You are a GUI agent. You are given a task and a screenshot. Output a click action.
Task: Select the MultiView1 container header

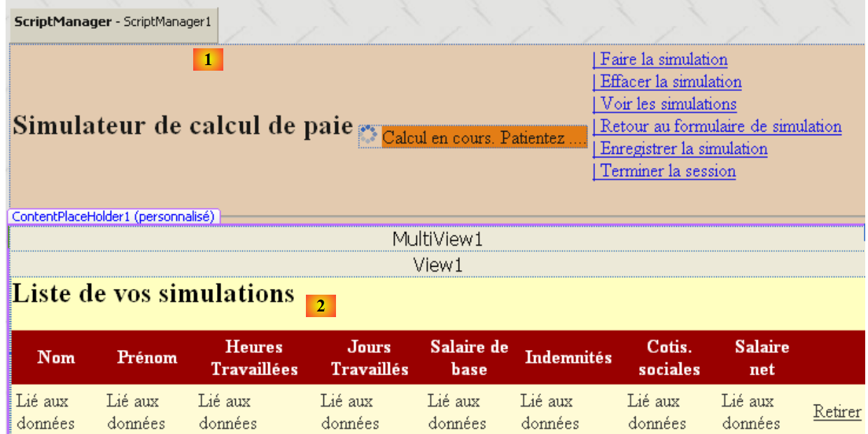pos(437,239)
